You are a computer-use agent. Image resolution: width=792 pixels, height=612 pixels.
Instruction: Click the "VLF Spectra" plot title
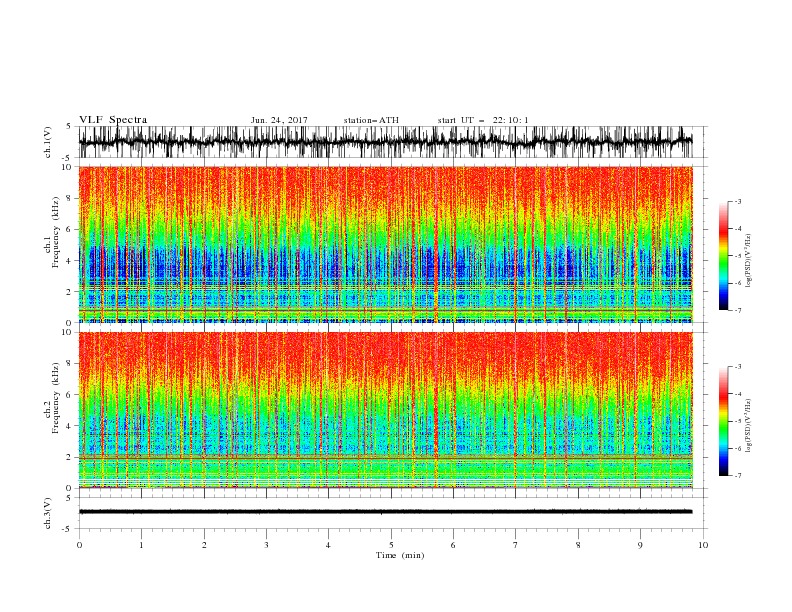pos(113,120)
